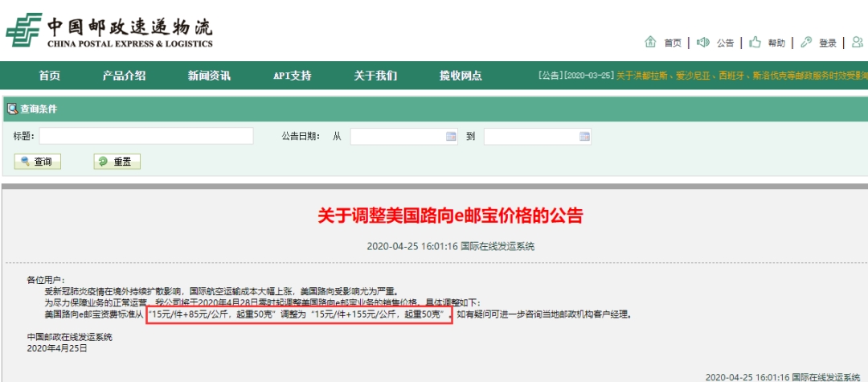Open 揽收网点 navigation item

[461, 76]
